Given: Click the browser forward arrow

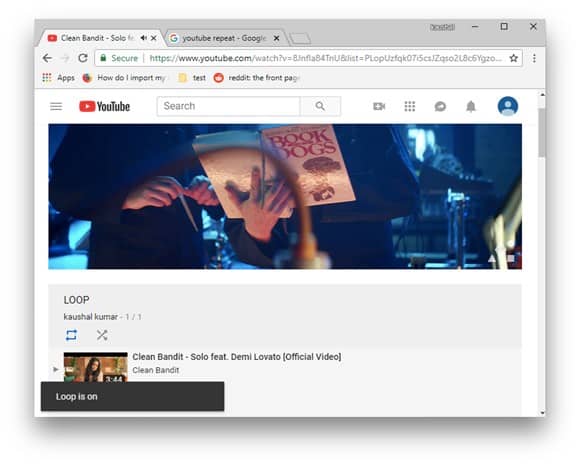Looking at the screenshot, I should point(65,58).
